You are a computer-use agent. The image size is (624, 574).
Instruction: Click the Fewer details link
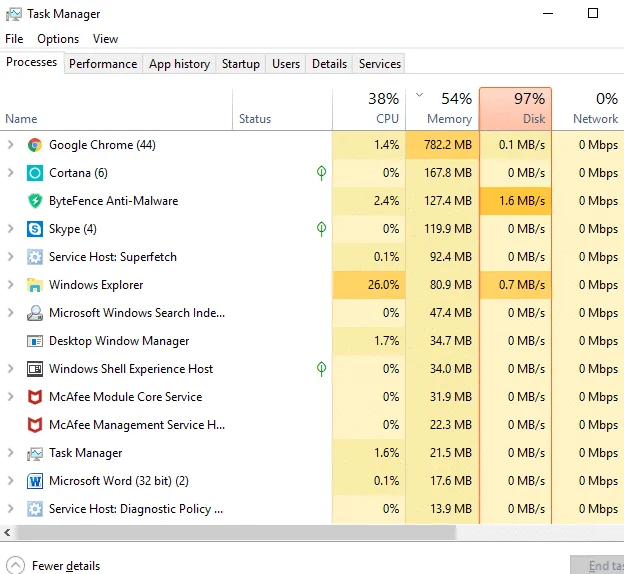tap(66, 566)
